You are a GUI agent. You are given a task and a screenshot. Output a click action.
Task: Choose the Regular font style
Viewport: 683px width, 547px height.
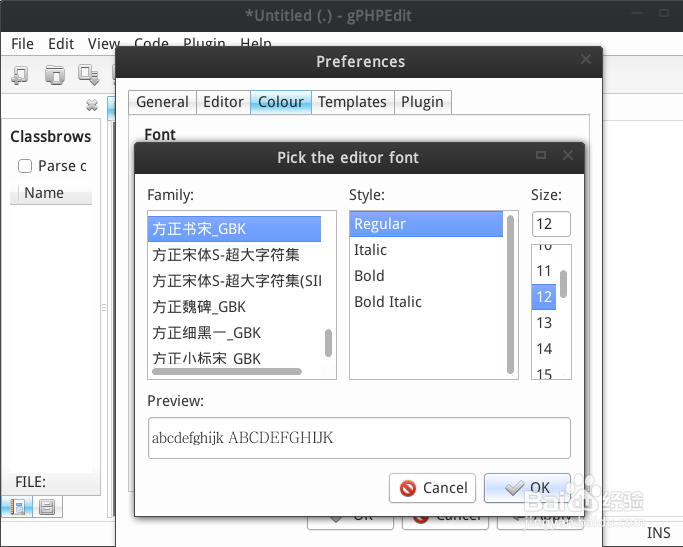point(426,224)
